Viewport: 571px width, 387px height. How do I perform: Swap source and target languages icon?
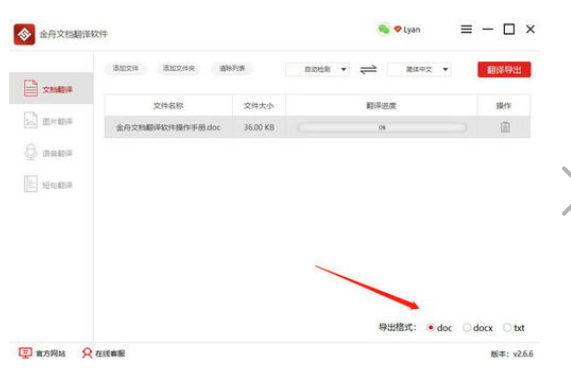tap(368, 69)
